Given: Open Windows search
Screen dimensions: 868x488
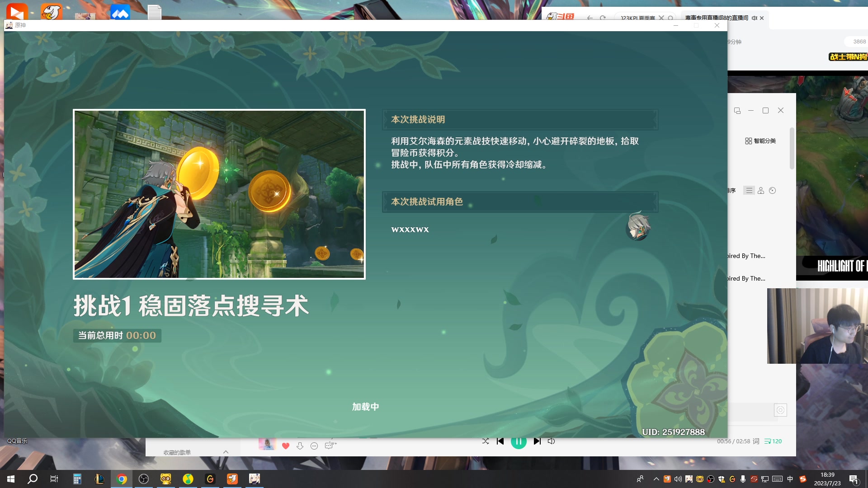Looking at the screenshot, I should coord(33,479).
